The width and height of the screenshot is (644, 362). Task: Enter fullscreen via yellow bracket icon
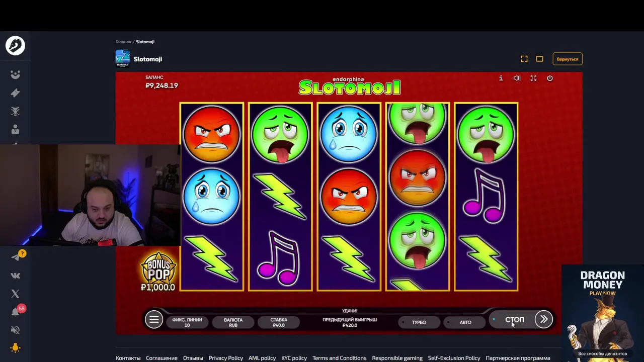(x=524, y=59)
